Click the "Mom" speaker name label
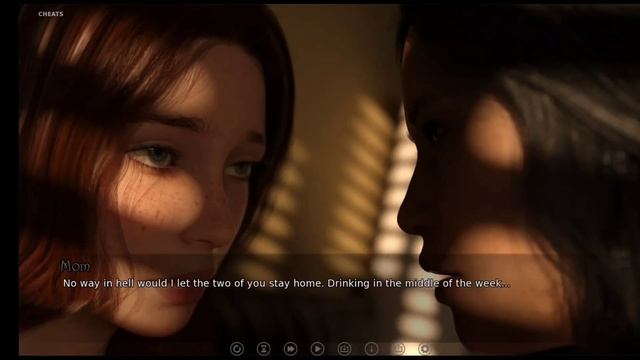Viewport: 640px width, 360px height. pyautogui.click(x=76, y=266)
